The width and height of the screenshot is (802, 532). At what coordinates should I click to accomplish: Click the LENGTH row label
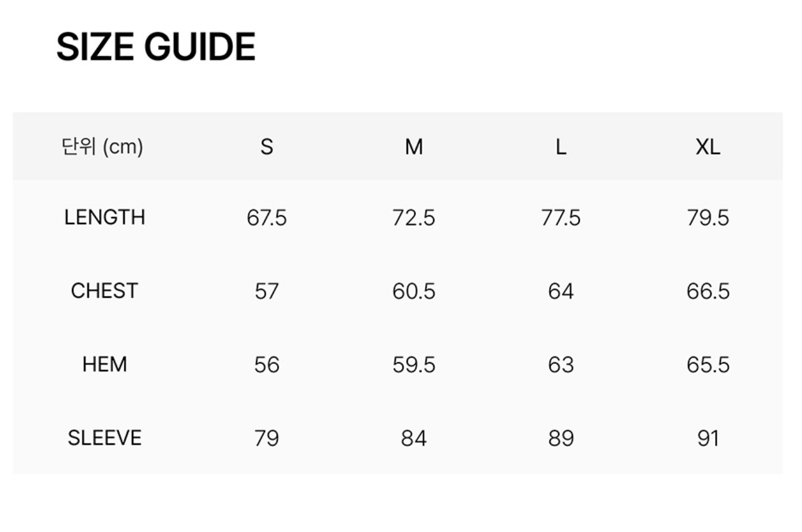(x=104, y=217)
